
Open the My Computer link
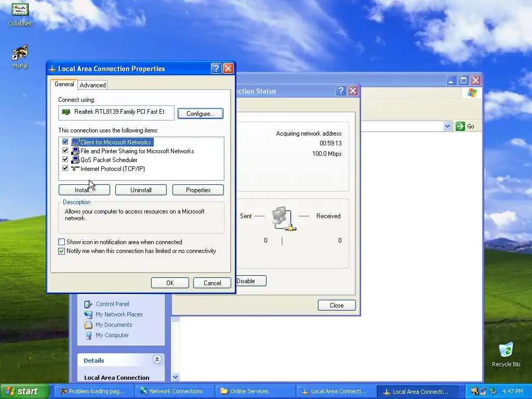(112, 335)
